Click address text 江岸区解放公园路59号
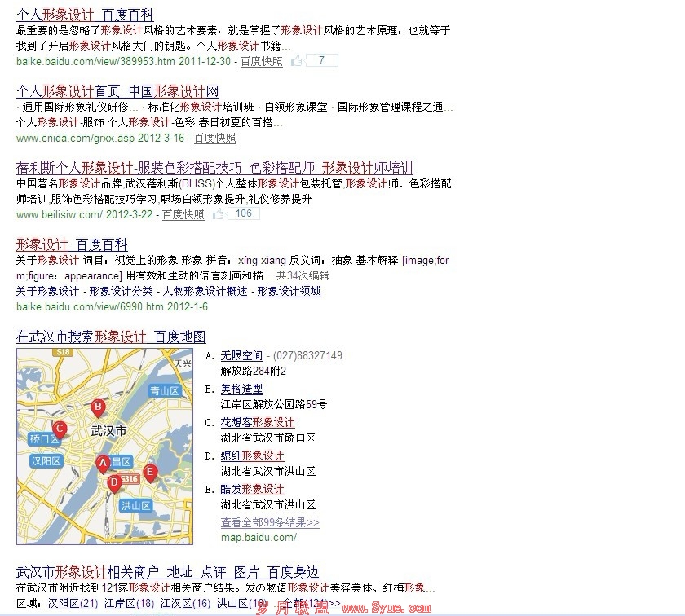Screen dimensions: 685x616 (x=274, y=404)
